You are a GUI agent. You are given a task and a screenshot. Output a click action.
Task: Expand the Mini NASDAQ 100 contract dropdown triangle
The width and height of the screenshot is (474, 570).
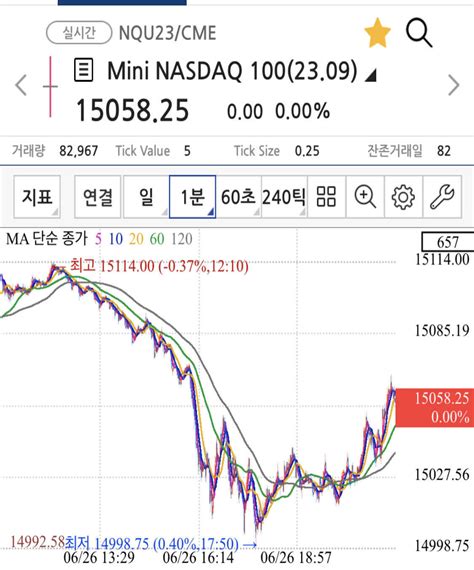370,75
